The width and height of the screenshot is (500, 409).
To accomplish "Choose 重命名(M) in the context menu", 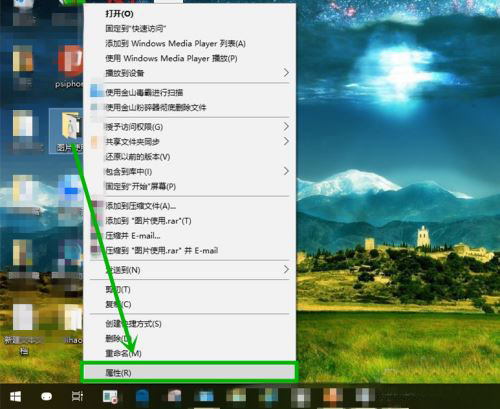I will click(123, 353).
